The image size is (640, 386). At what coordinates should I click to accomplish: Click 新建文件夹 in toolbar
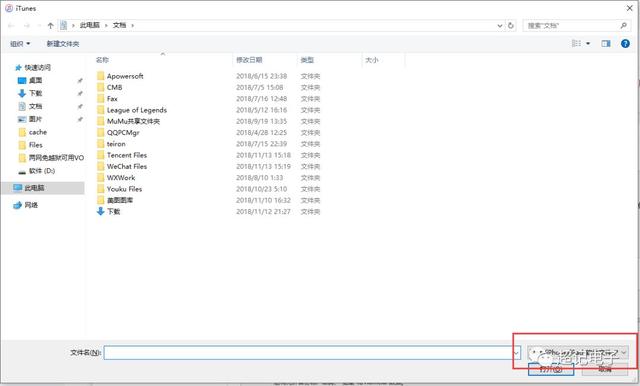tap(63, 44)
